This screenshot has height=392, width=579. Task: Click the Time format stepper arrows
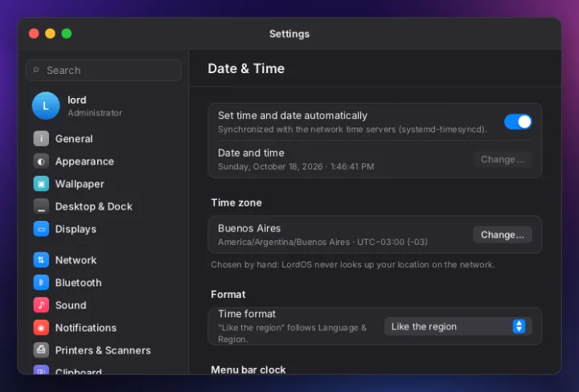click(x=519, y=326)
